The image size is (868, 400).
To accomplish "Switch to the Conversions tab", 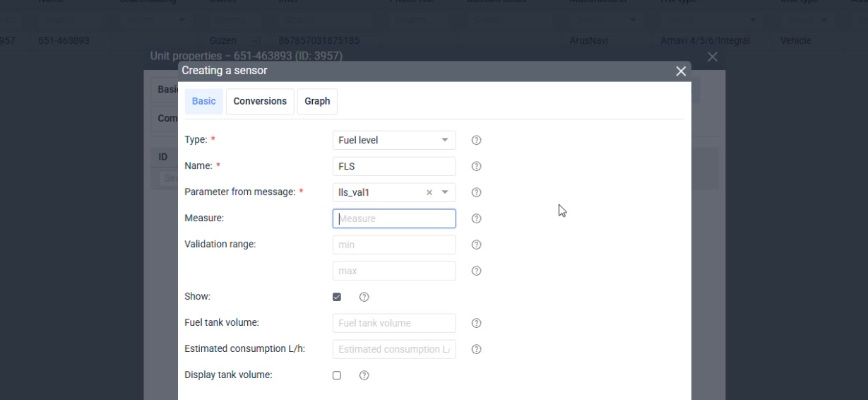I will [260, 101].
